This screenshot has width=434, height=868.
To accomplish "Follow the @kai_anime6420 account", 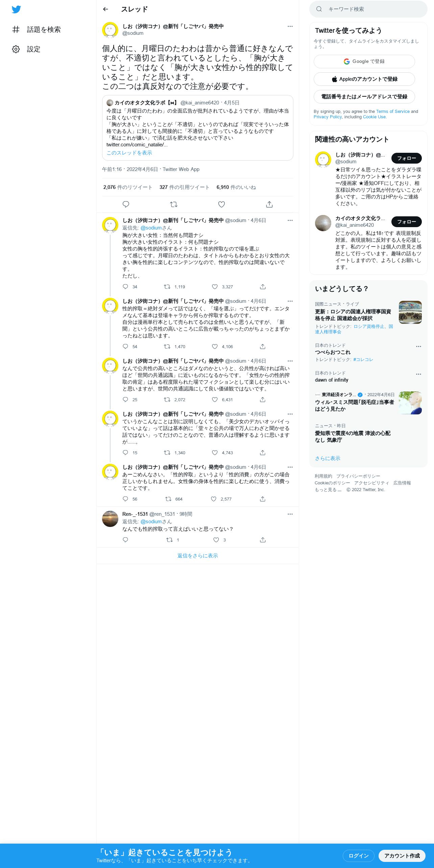I will pos(406,222).
